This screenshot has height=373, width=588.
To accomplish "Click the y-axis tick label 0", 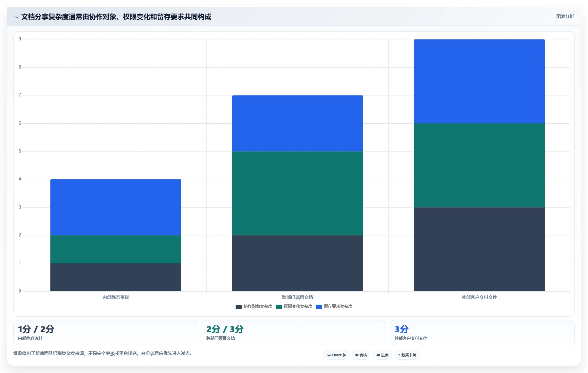I will 20,291.
